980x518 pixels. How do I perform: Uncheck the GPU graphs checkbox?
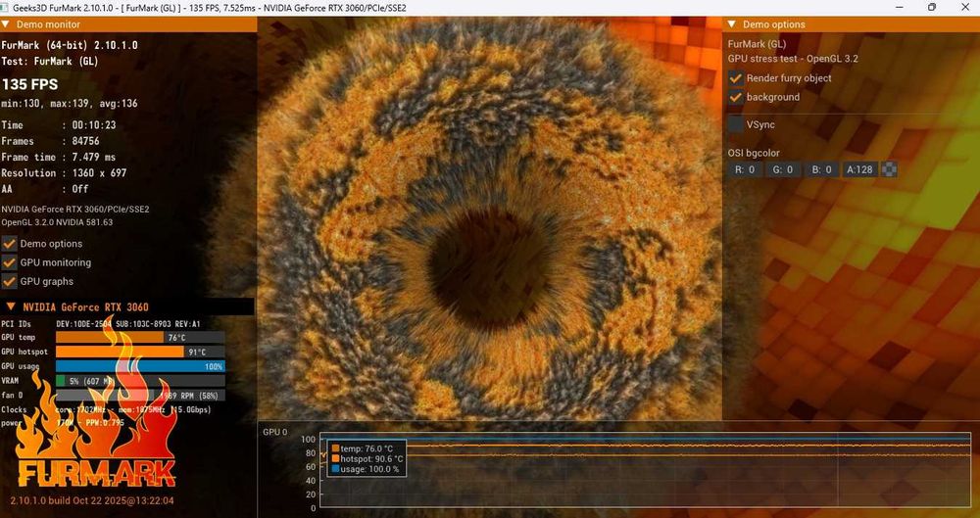(x=10, y=281)
